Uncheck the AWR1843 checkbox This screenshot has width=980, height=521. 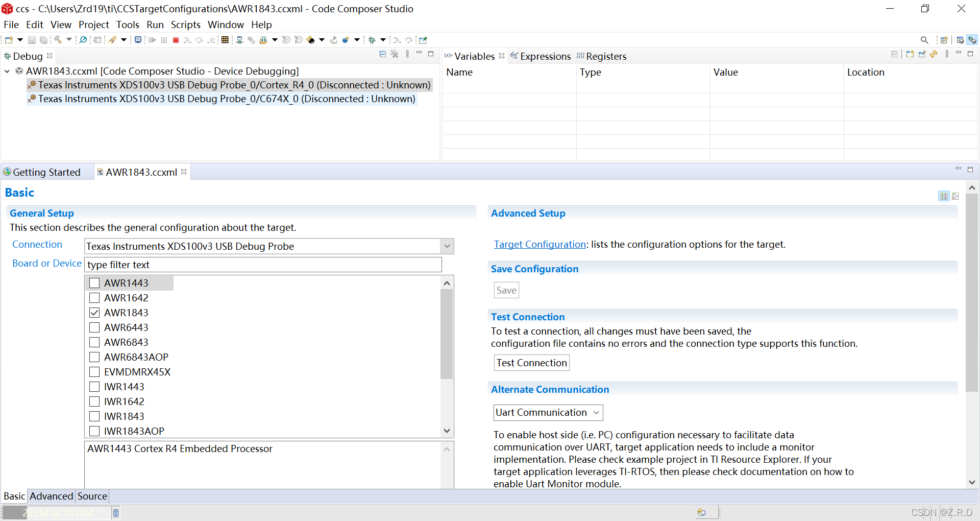click(94, 313)
